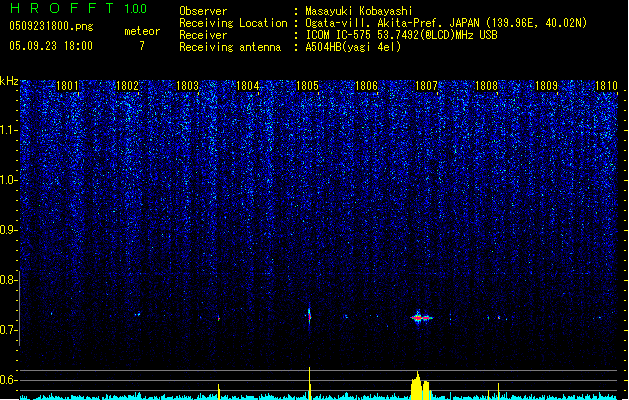The image size is (629, 400).
Task: Click the 0.9 kHz axis label
Action: tap(8, 230)
